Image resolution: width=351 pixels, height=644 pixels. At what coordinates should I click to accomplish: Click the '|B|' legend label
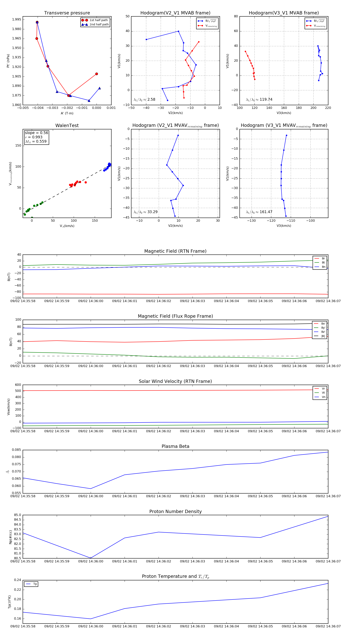pyautogui.click(x=323, y=336)
